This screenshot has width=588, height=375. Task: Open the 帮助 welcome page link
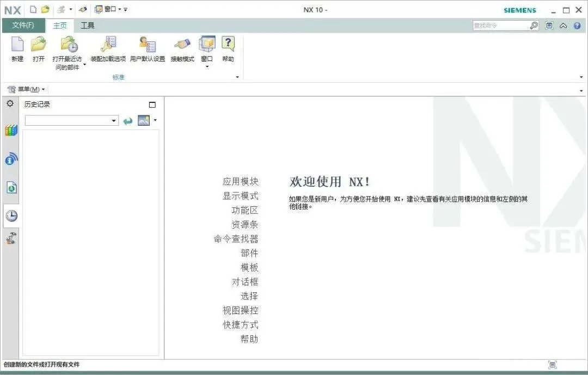click(x=249, y=339)
